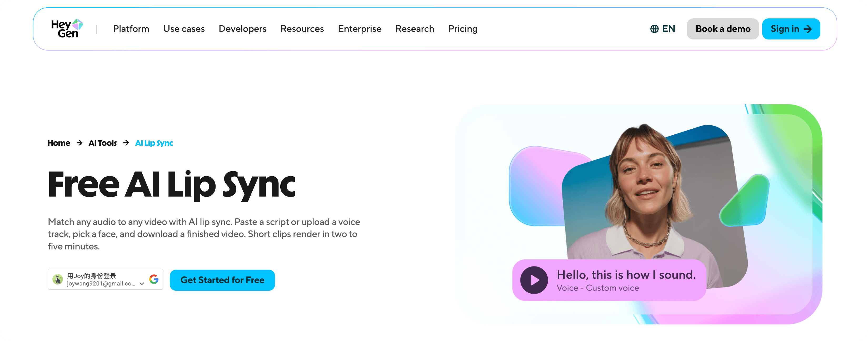Image resolution: width=868 pixels, height=341 pixels.
Task: Go to the Enterprise page
Action: coord(360,29)
